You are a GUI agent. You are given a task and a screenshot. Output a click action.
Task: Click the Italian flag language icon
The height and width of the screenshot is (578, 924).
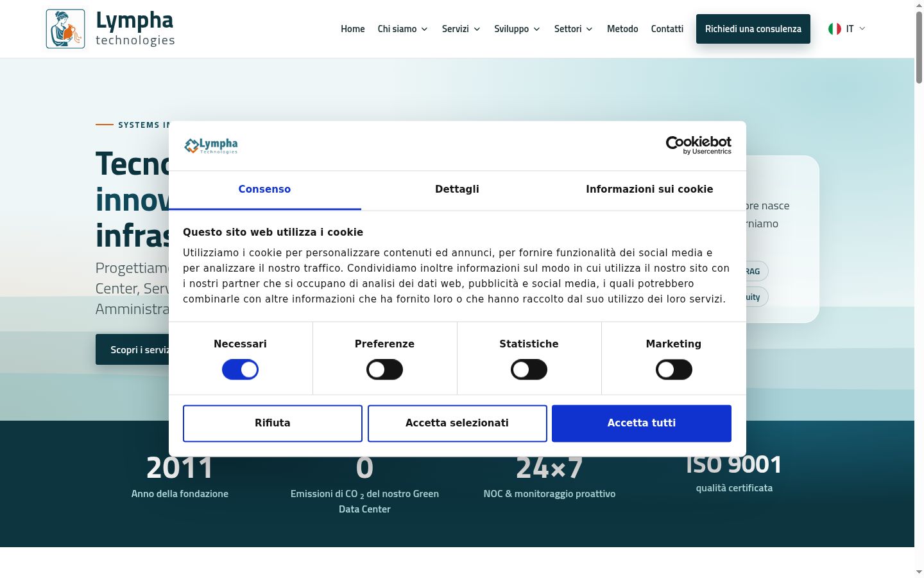(835, 29)
